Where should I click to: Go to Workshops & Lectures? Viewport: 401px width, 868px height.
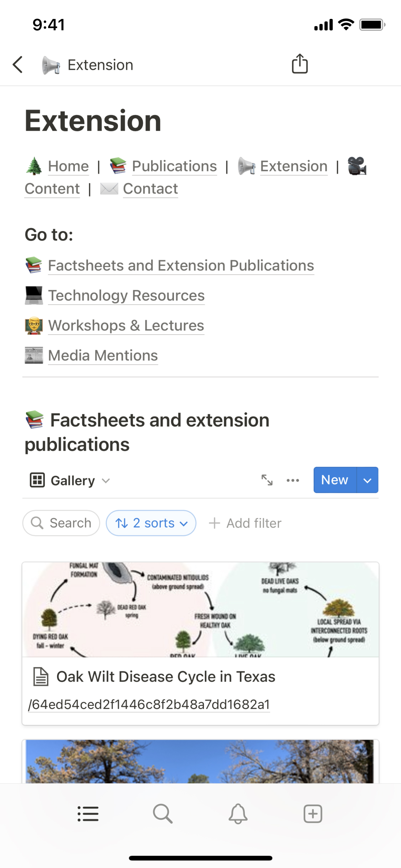(126, 326)
